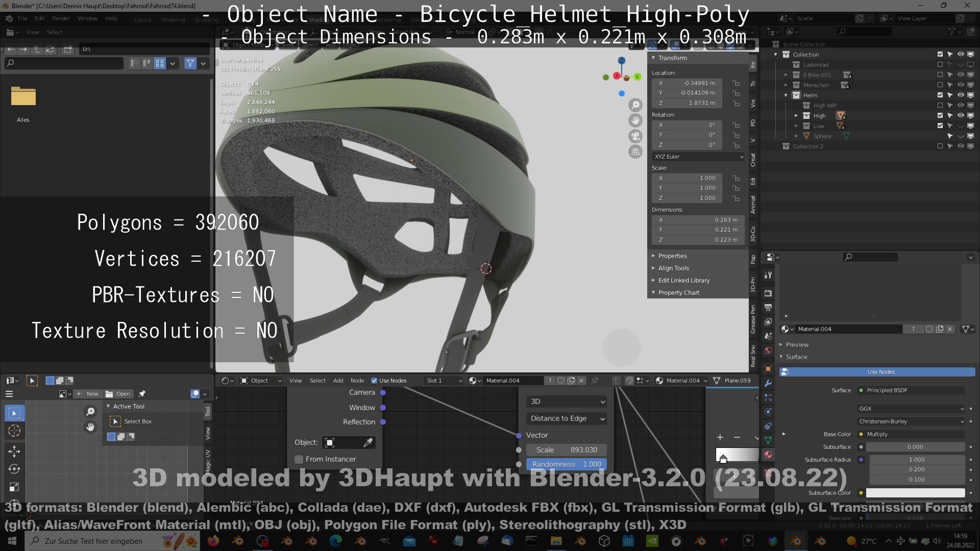Open the Window menu
The width and height of the screenshot is (980, 551).
(87, 18)
